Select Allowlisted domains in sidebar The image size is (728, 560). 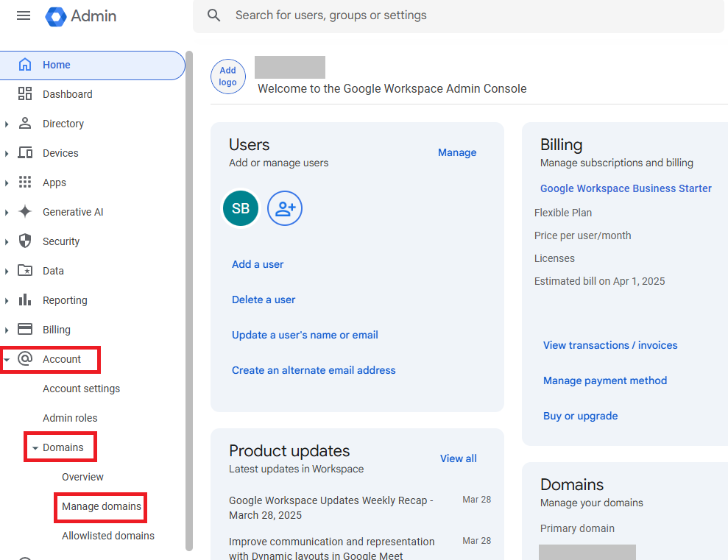(x=108, y=536)
